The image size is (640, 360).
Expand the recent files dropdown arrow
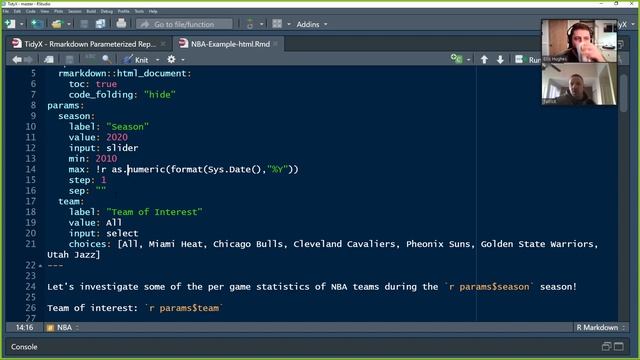pyautogui.click(x=69, y=24)
